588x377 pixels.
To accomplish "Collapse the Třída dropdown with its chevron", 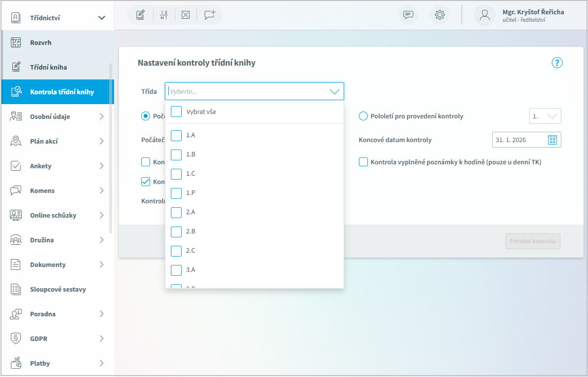I will (334, 91).
